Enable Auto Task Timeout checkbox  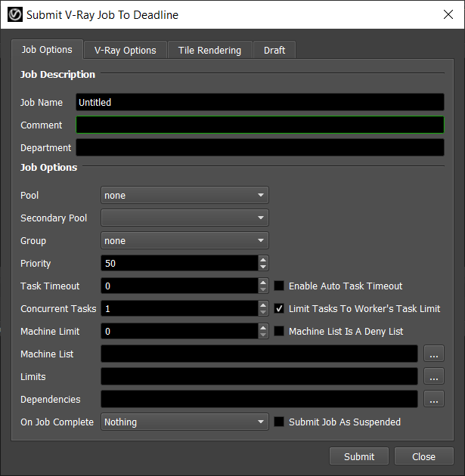(279, 286)
